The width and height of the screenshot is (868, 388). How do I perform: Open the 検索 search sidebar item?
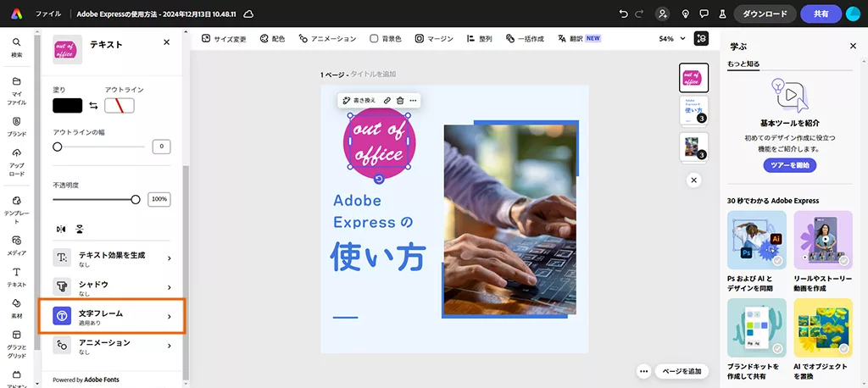coord(17,47)
